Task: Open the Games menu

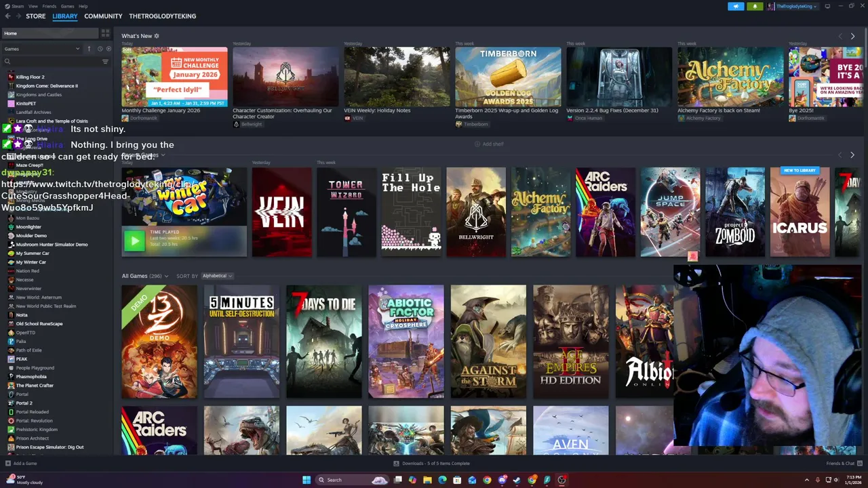Action: pyautogui.click(x=67, y=6)
